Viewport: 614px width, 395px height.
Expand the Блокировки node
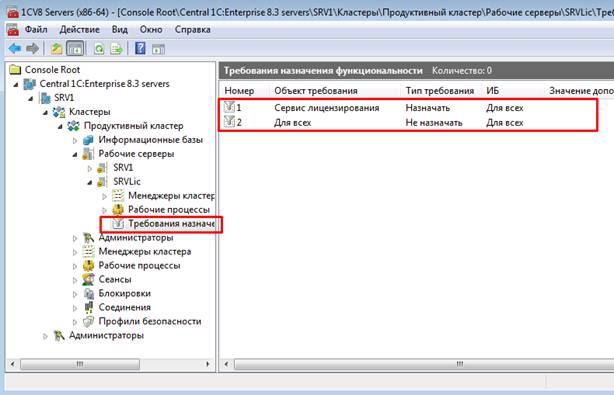[x=75, y=294]
